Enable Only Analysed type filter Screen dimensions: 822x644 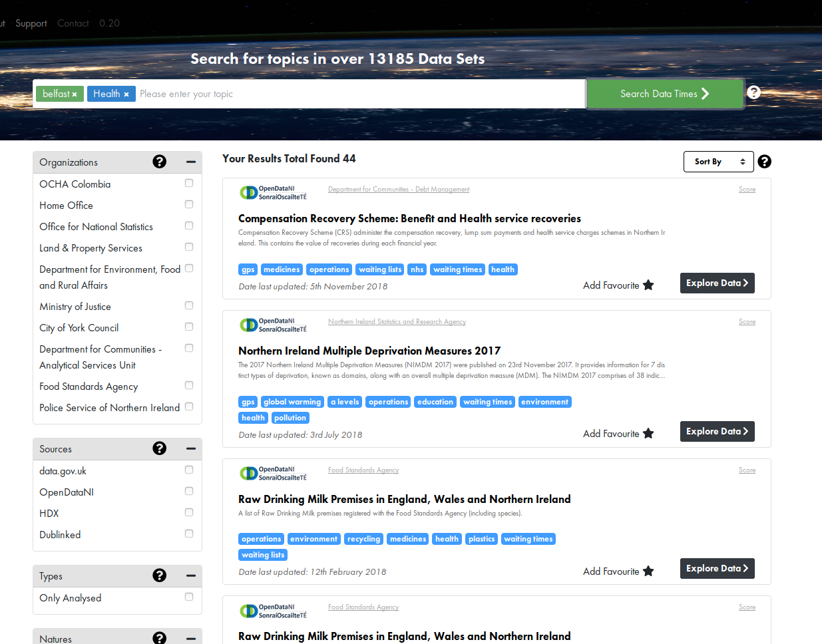pyautogui.click(x=189, y=597)
